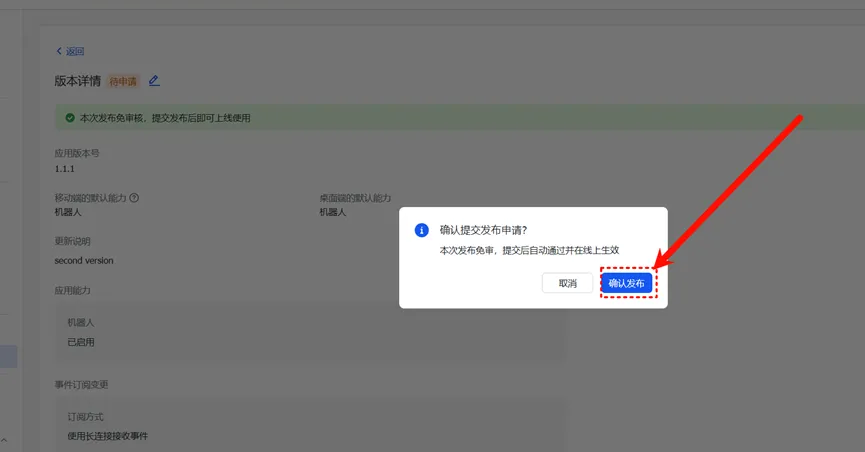The image size is (865, 452).
Task: Click the blue info icon in dialog
Action: pyautogui.click(x=421, y=230)
